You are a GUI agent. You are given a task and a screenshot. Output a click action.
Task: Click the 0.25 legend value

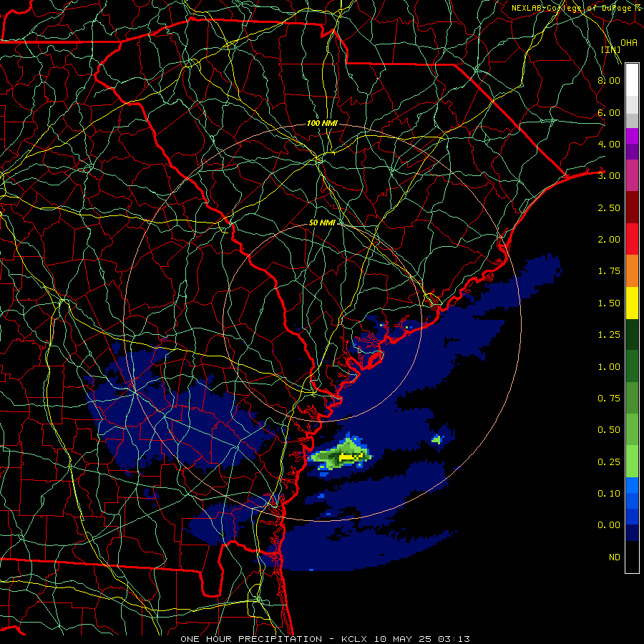[x=609, y=462]
